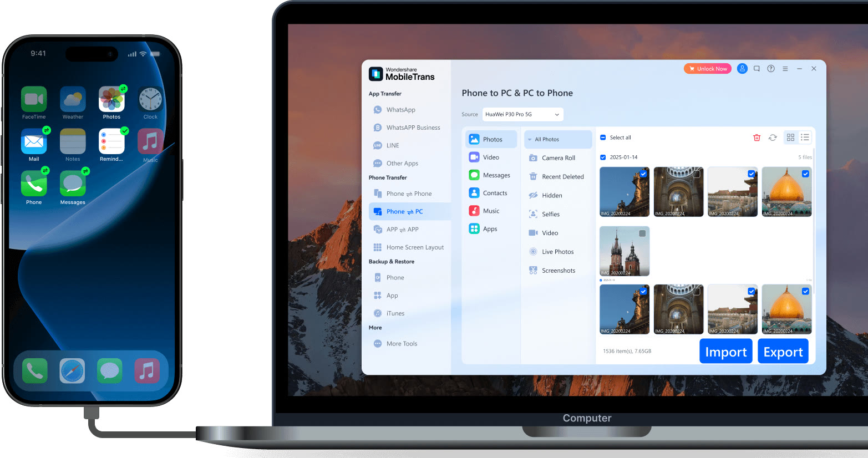Switch to list view of photos
Screen dimensions: 868x458
click(x=805, y=137)
